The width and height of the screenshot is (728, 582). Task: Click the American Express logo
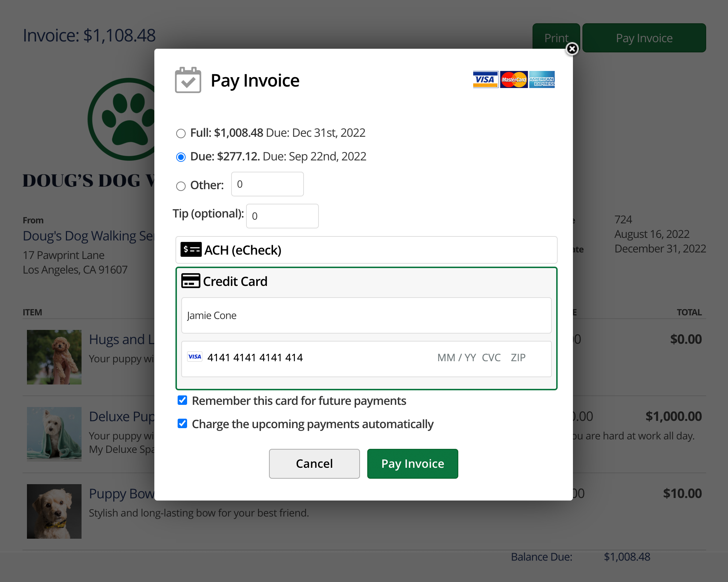coord(542,79)
